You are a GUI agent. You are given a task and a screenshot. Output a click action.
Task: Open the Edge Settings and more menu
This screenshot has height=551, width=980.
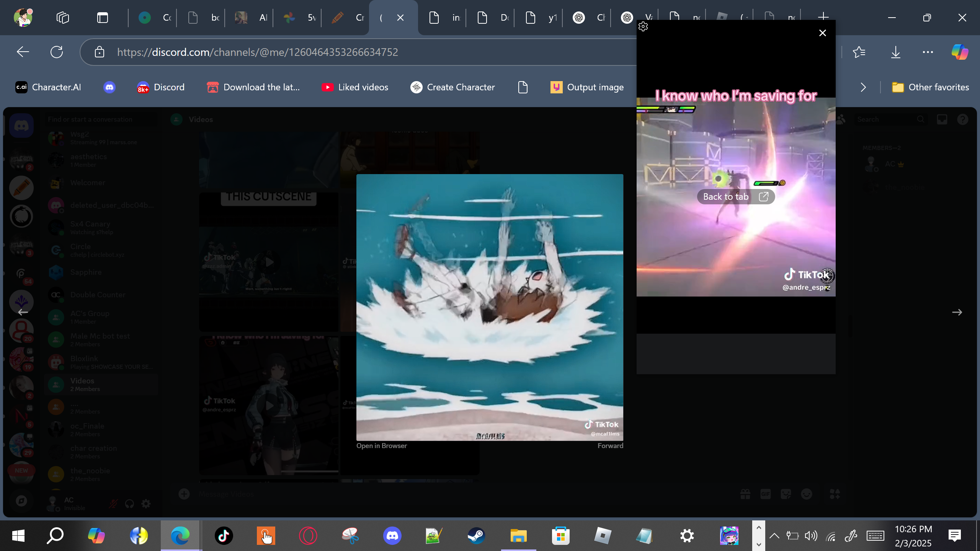pyautogui.click(x=928, y=52)
